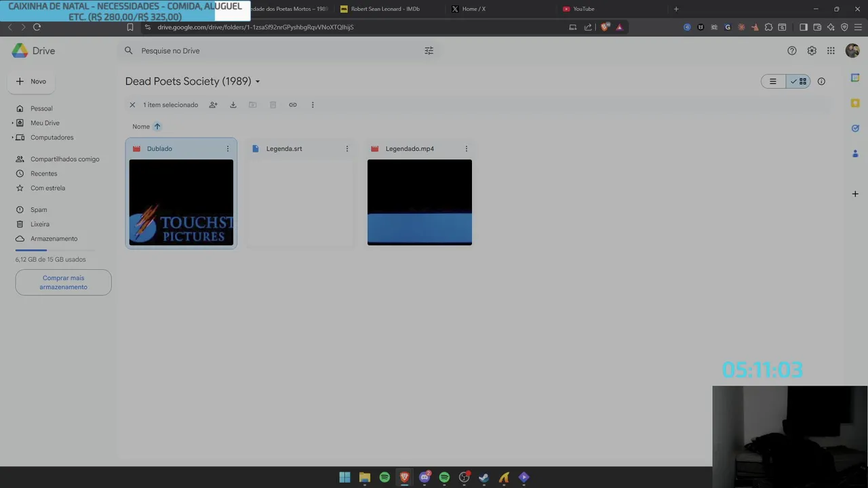Select the Legendado.mp4 video thumbnail
Screen dimensions: 868x488
pyautogui.click(x=420, y=202)
